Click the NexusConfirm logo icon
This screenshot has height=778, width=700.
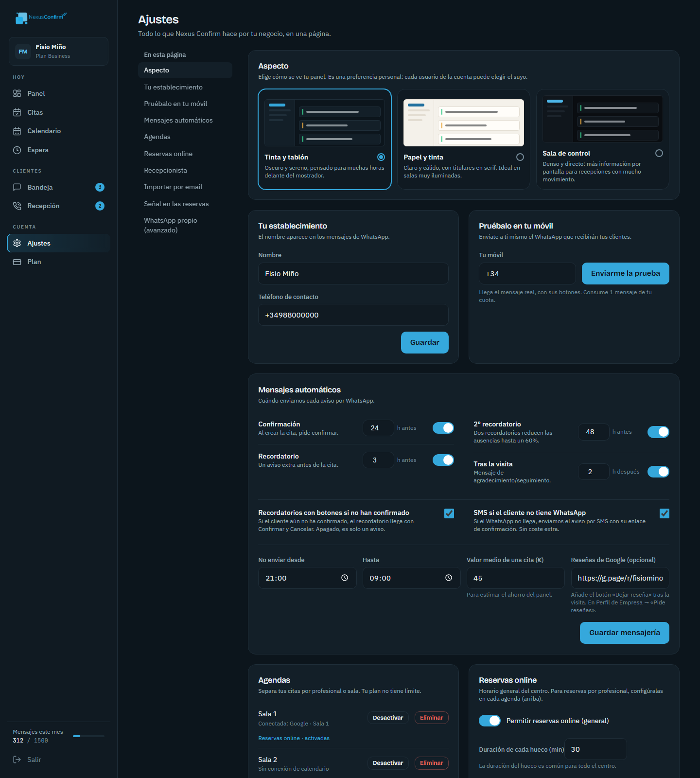(21, 18)
